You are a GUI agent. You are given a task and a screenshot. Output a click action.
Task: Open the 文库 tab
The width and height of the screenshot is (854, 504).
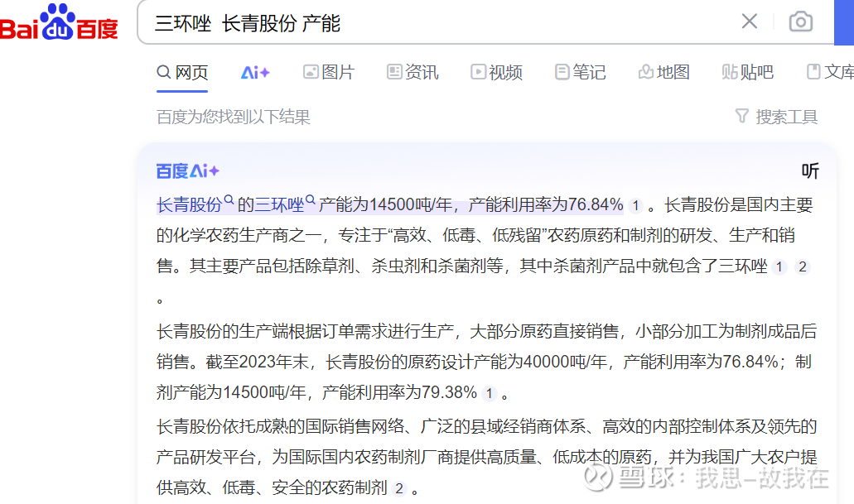(831, 72)
